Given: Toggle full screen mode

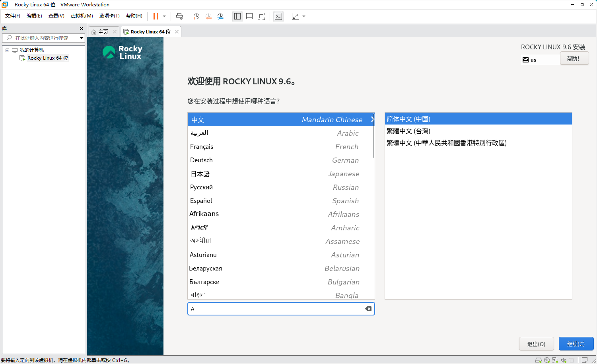Looking at the screenshot, I should pos(261,16).
